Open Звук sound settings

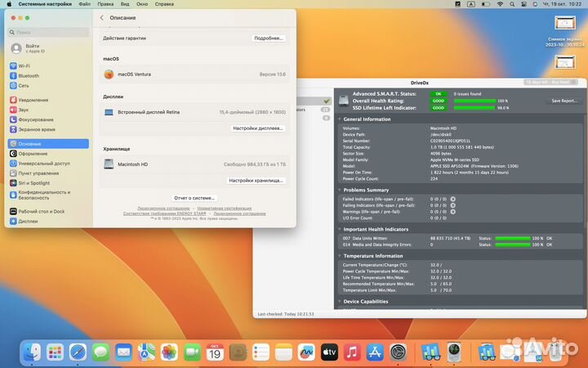(x=48, y=110)
